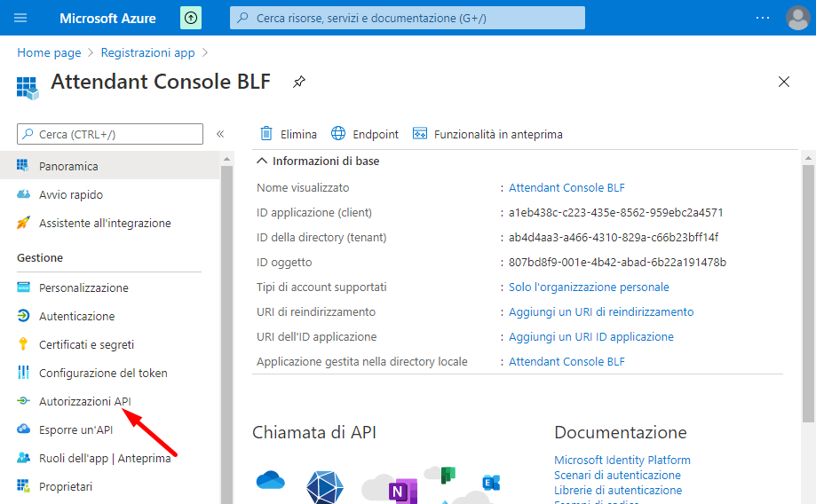Open Applicazione gestita nella directory locale link
Screen dimensions: 816x504
566,361
